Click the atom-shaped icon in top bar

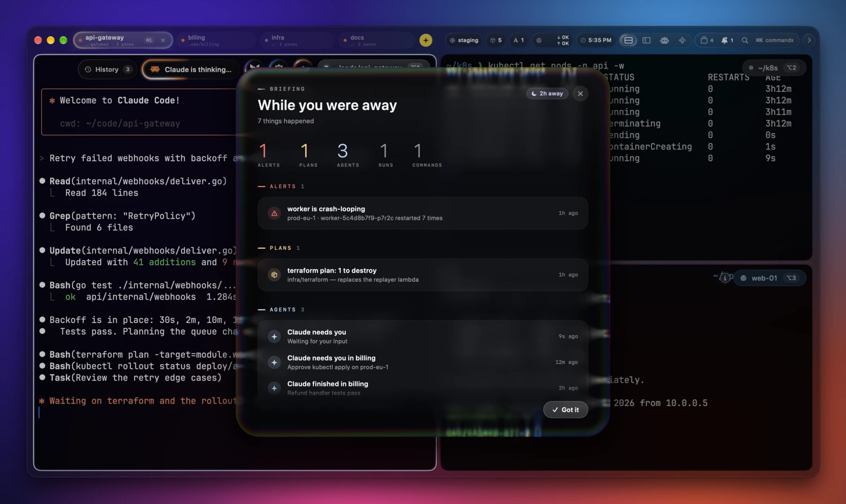(682, 40)
